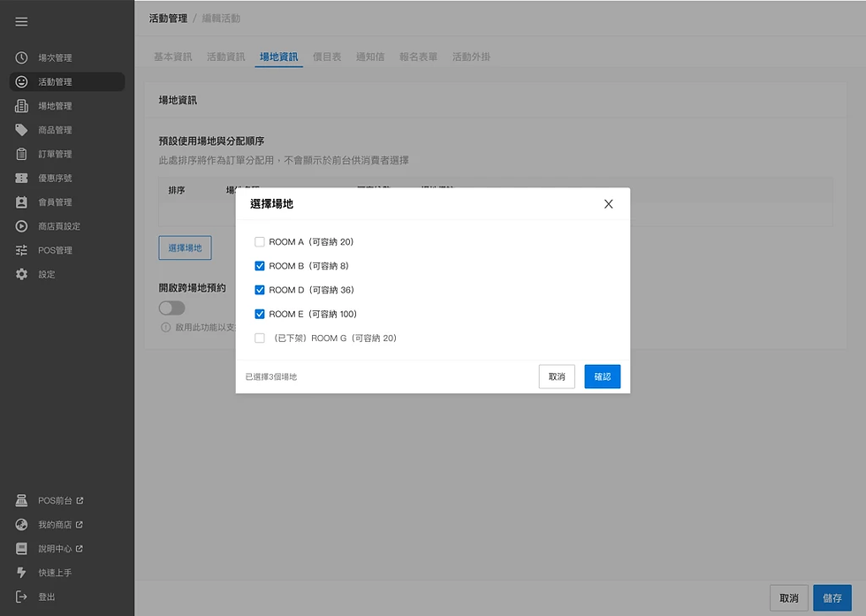Check the (已下架) ROOM G checkbox
This screenshot has height=616, width=866.
click(x=260, y=338)
